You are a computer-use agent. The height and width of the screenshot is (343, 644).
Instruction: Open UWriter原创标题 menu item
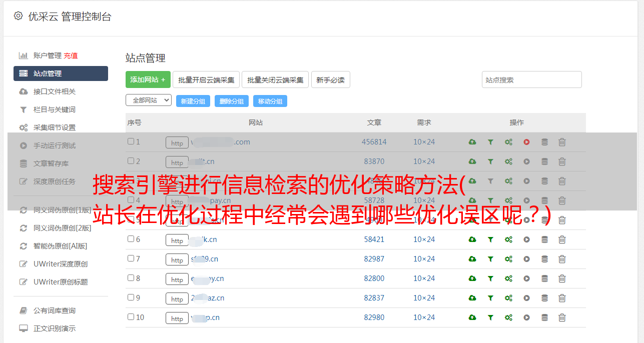tap(61, 282)
